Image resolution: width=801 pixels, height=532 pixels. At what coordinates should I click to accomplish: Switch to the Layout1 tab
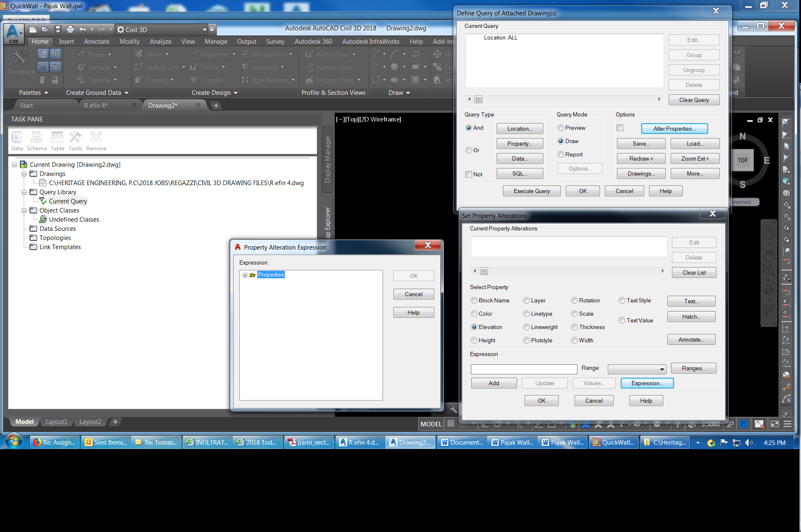[56, 422]
